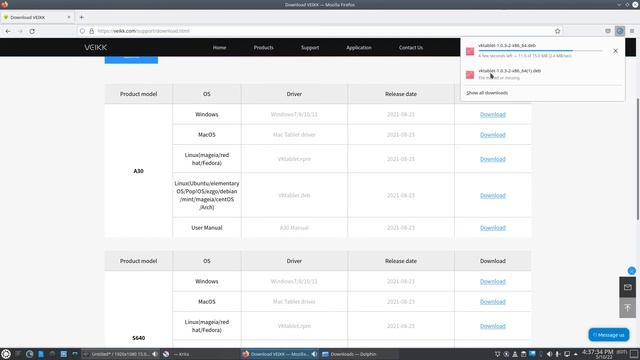The height and width of the screenshot is (360, 640).
Task: Download the S640 Vktablet.rpm Linux driver
Action: point(493,326)
